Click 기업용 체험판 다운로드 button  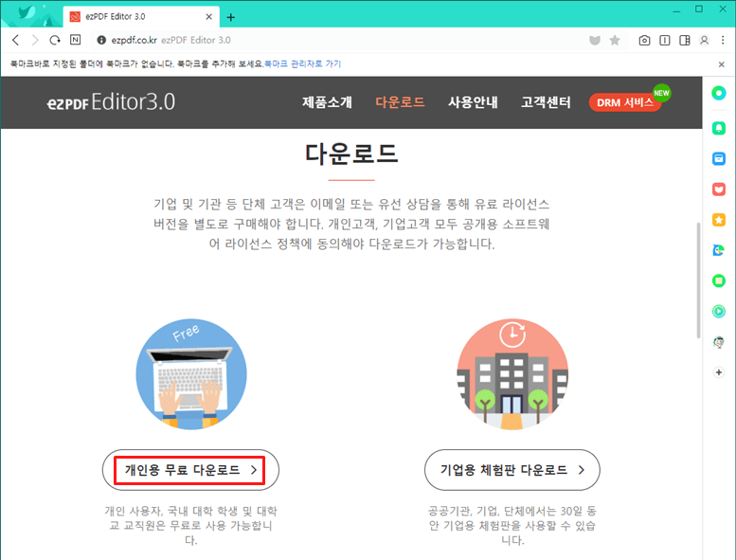(512, 470)
